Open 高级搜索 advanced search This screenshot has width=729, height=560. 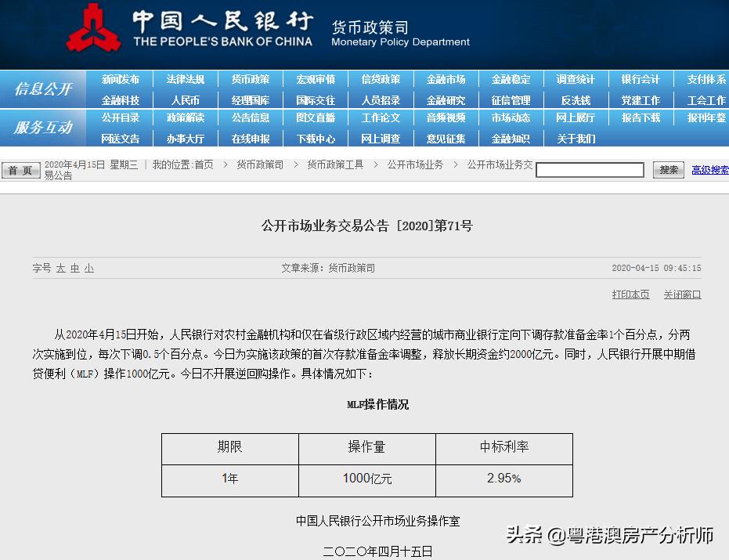[708, 169]
